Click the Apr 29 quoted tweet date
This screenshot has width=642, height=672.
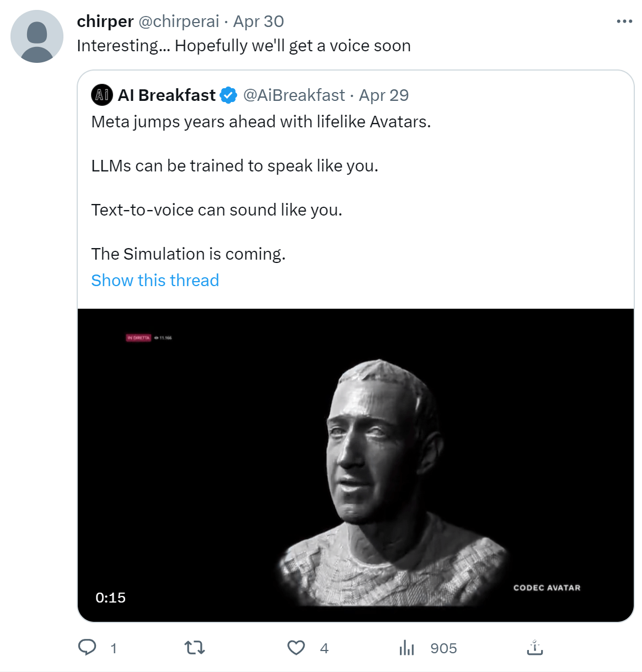(x=384, y=95)
